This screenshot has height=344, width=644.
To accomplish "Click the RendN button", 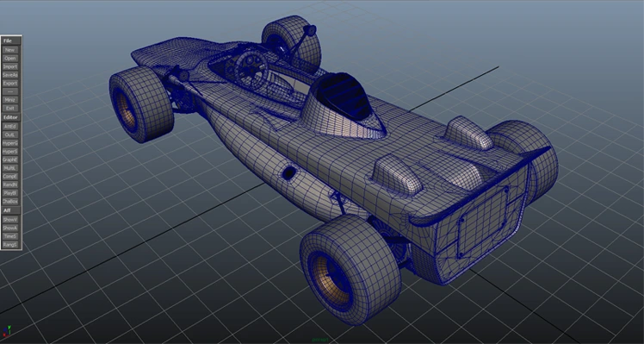I will (x=9, y=185).
